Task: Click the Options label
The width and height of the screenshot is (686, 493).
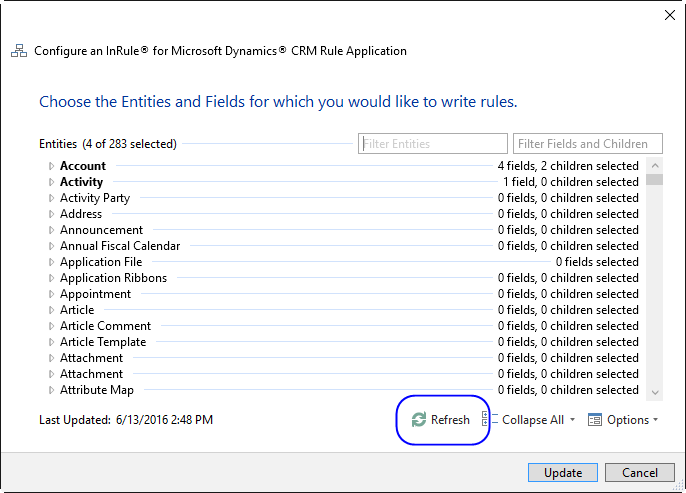Action: pyautogui.click(x=628, y=420)
